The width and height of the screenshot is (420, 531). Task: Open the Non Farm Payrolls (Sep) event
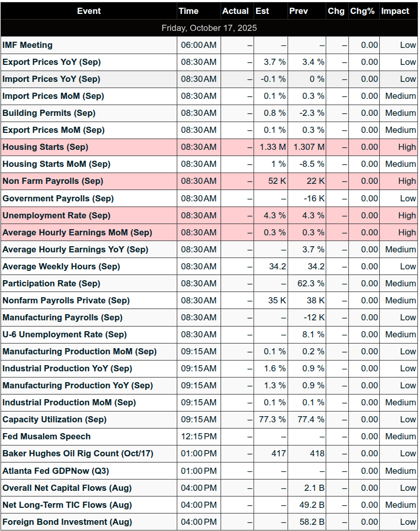coord(53,181)
